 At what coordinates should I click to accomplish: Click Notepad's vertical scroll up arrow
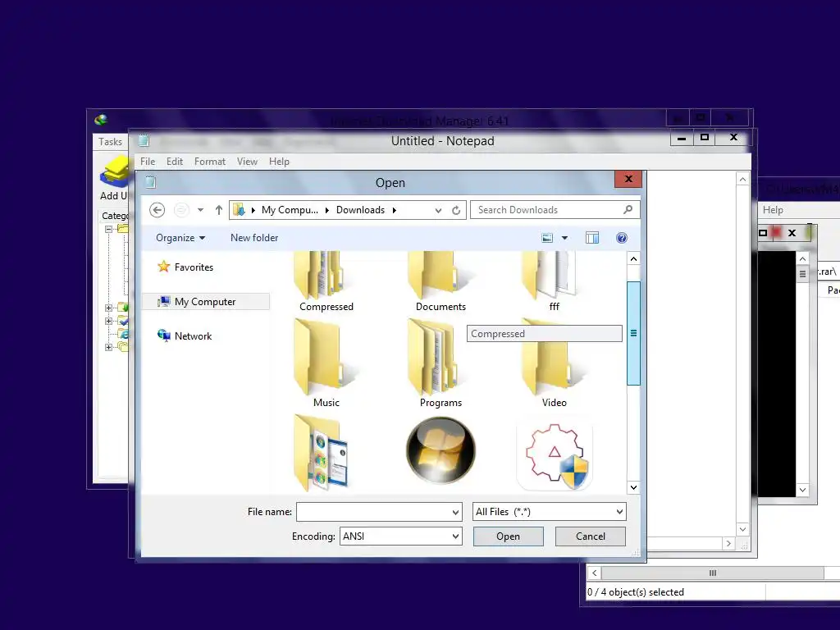tap(742, 180)
